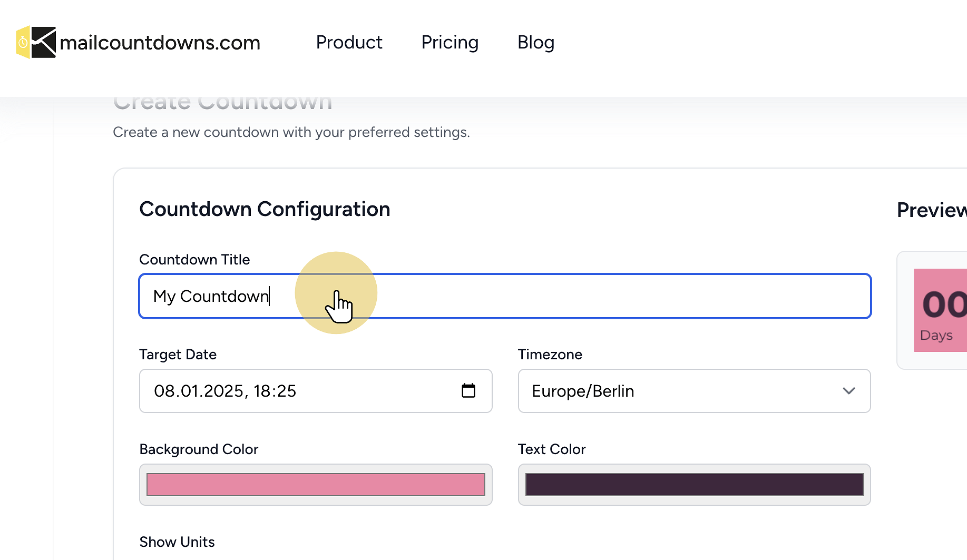This screenshot has width=967, height=560.
Task: Open the Blog link in navigation
Action: [535, 42]
